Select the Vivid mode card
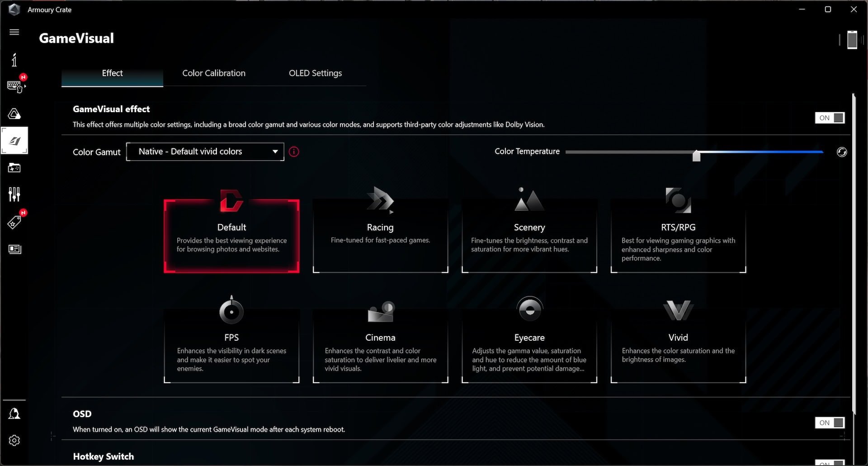The height and width of the screenshot is (466, 868). (x=678, y=346)
